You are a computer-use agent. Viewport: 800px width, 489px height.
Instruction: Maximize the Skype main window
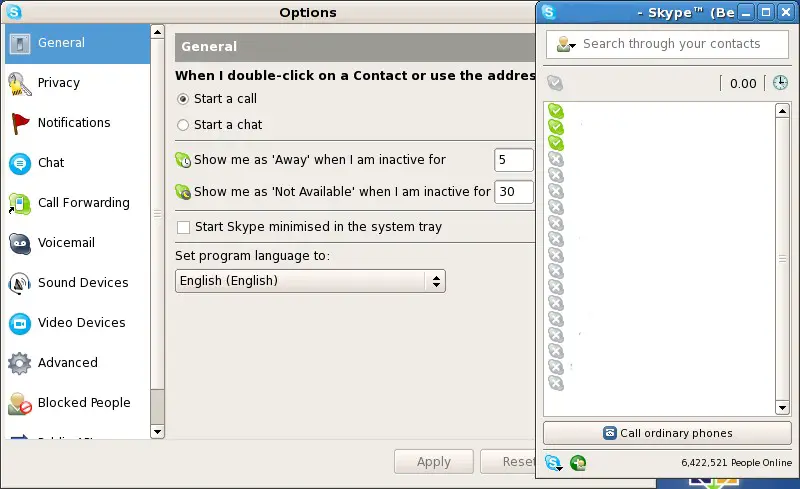765,12
